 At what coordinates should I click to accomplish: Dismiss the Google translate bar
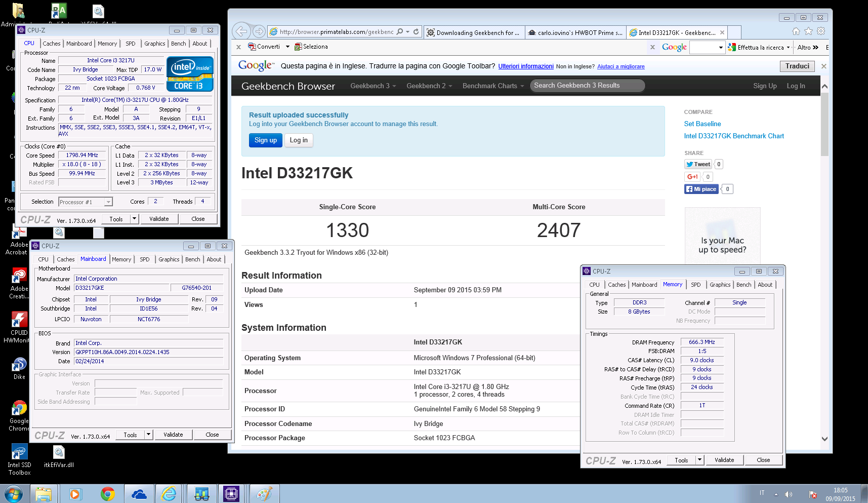pos(823,66)
